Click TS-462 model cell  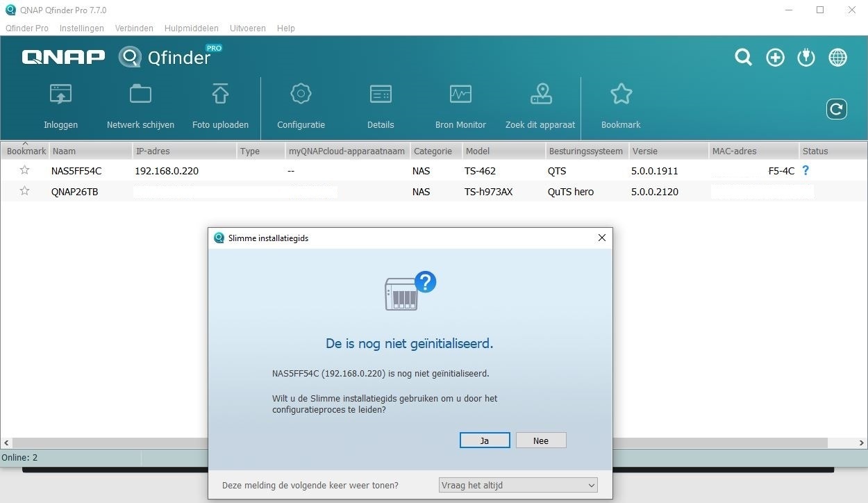(480, 171)
